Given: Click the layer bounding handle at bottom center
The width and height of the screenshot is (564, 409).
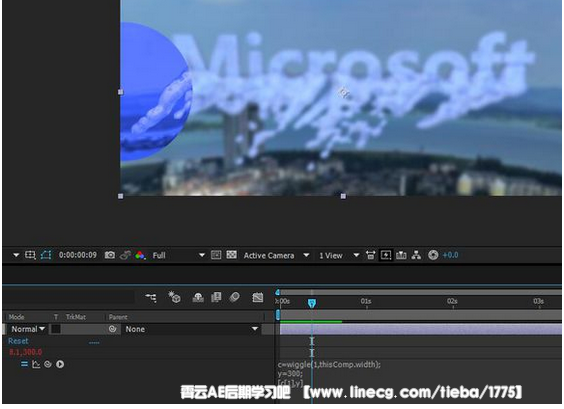Looking at the screenshot, I should (x=343, y=196).
